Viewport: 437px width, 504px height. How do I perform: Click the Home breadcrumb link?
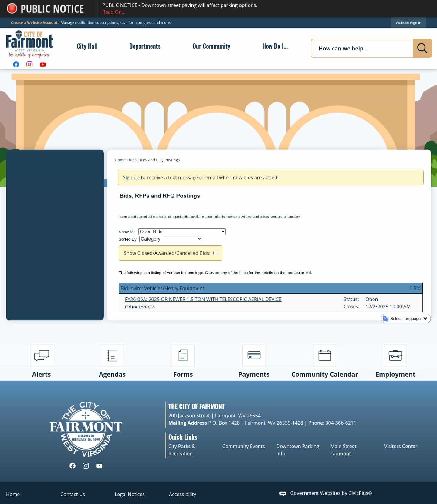point(120,160)
